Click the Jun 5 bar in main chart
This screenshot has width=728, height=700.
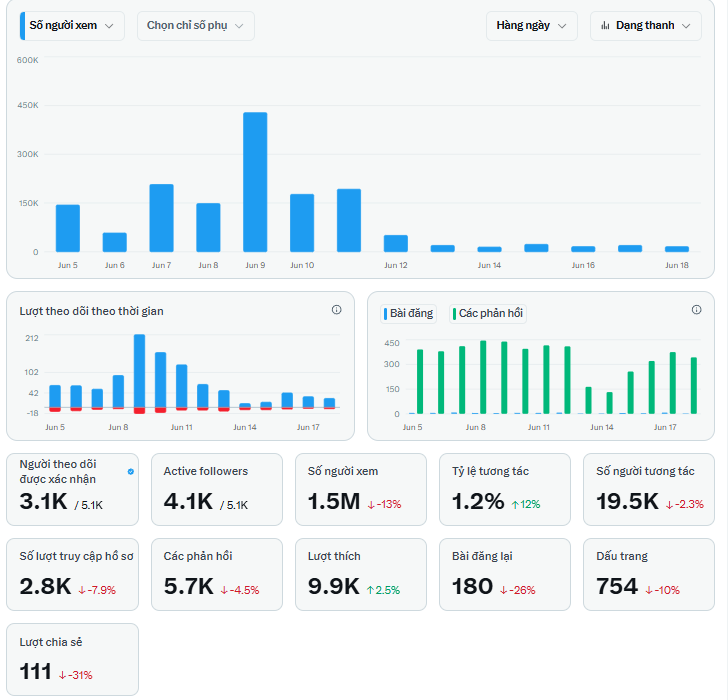tap(68, 228)
